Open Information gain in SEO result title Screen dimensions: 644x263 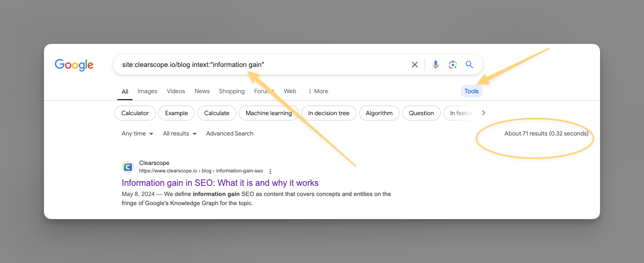(x=220, y=183)
